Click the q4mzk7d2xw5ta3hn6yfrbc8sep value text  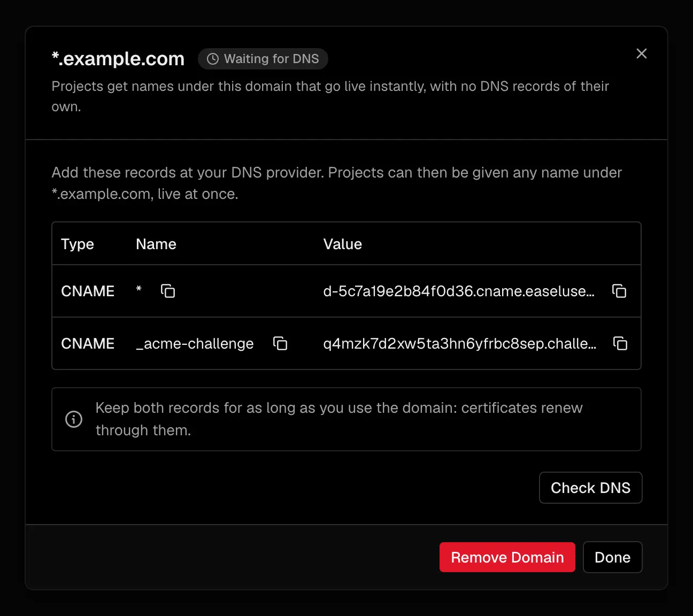[x=460, y=343]
